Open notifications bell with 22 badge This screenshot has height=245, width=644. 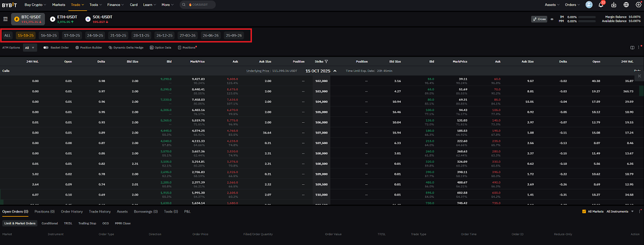tap(601, 5)
